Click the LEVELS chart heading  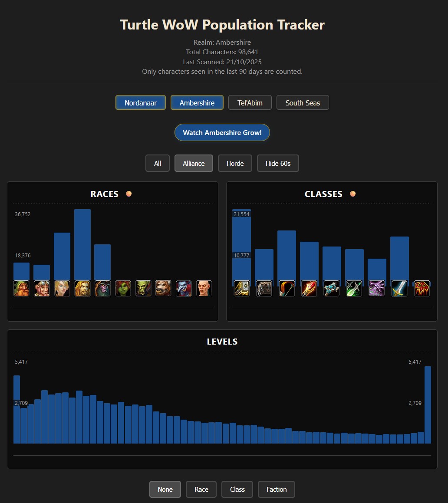(x=222, y=342)
